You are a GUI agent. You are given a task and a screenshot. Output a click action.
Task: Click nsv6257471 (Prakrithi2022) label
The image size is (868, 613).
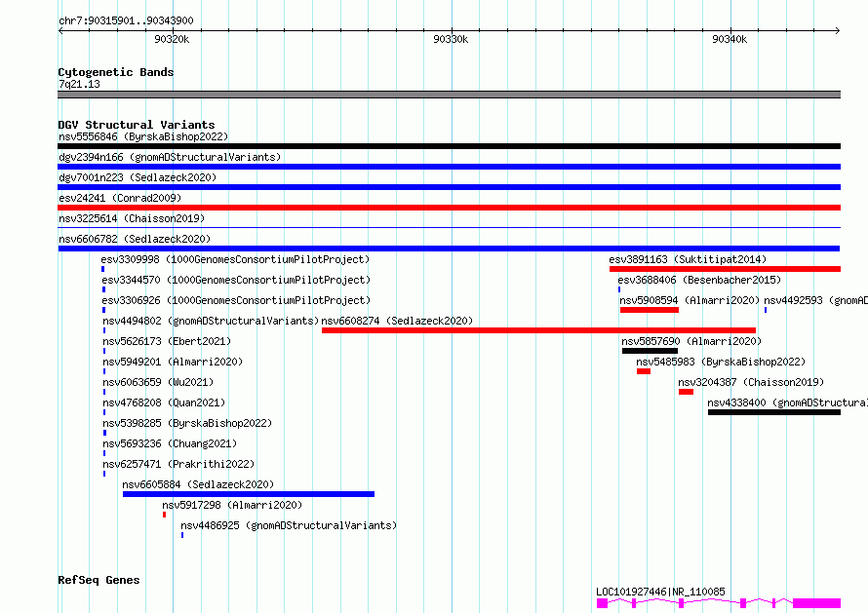pyautogui.click(x=178, y=464)
